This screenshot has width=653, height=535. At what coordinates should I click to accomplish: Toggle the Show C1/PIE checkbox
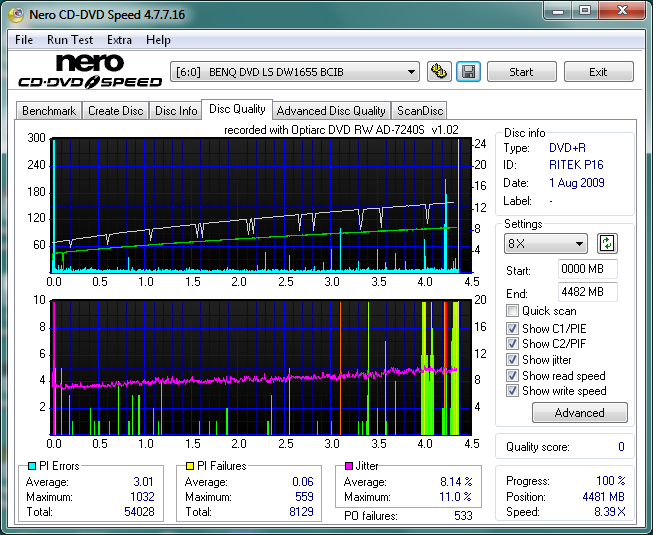513,327
